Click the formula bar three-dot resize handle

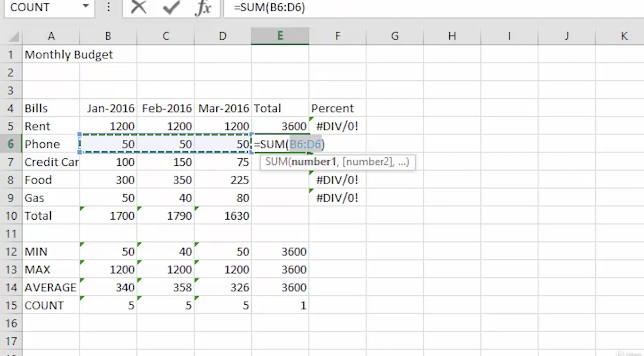[x=108, y=7]
